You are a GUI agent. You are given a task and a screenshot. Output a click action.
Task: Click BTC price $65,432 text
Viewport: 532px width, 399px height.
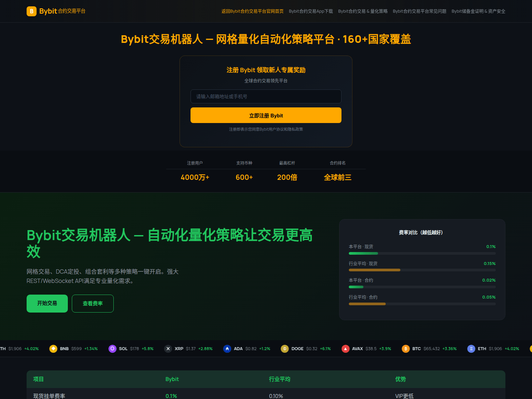click(432, 349)
